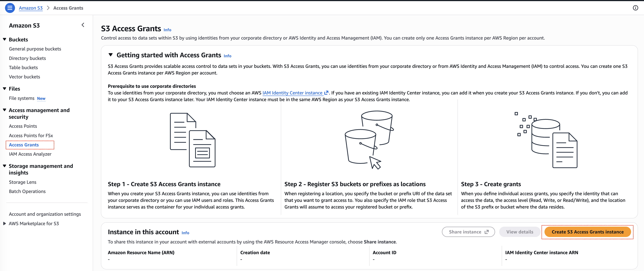The width and height of the screenshot is (644, 271).
Task: Open Account and organization settings
Action: pyautogui.click(x=45, y=214)
